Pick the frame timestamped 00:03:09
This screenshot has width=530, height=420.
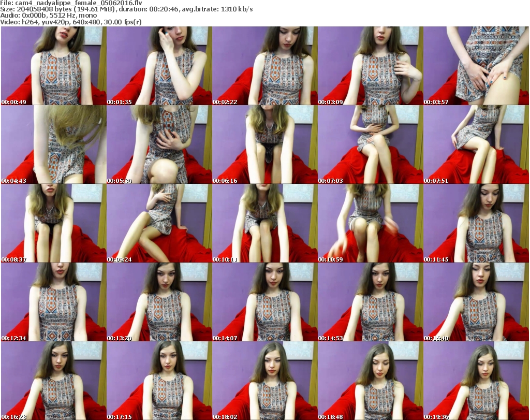(x=370, y=66)
